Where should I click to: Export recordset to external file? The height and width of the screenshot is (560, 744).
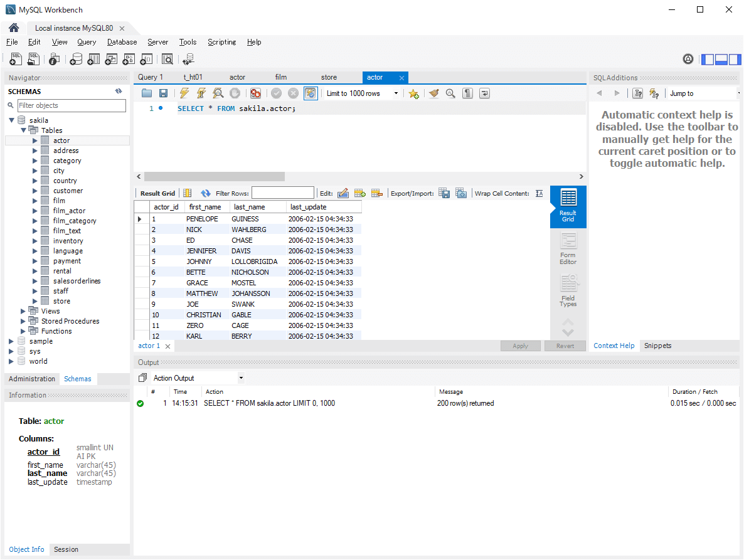(x=444, y=193)
